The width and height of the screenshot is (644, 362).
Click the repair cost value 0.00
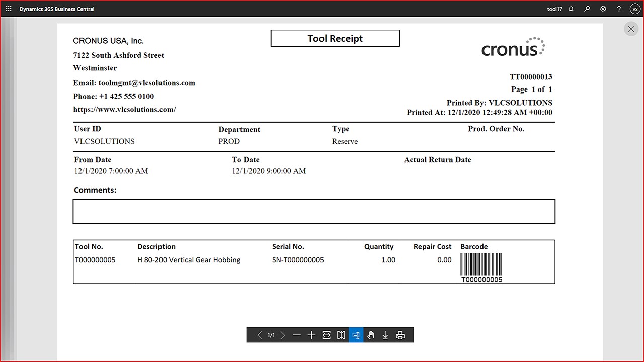click(x=444, y=260)
